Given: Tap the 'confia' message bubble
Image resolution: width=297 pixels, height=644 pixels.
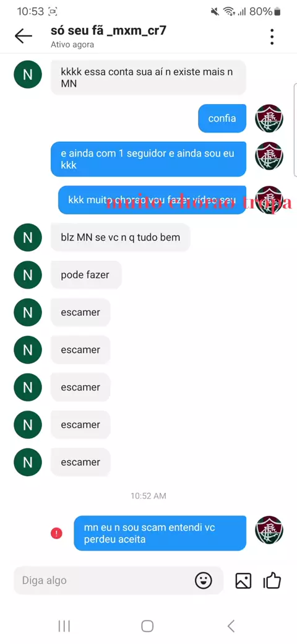Looking at the screenshot, I should (222, 118).
